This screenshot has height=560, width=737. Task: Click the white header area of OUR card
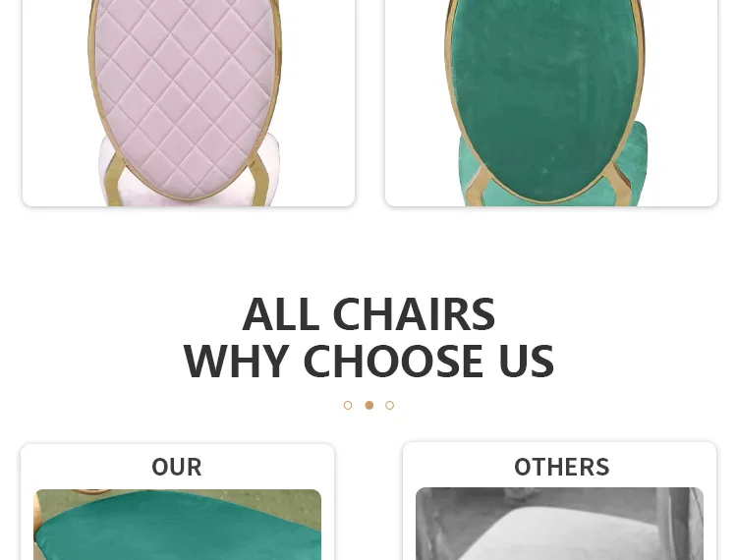pos(177,467)
